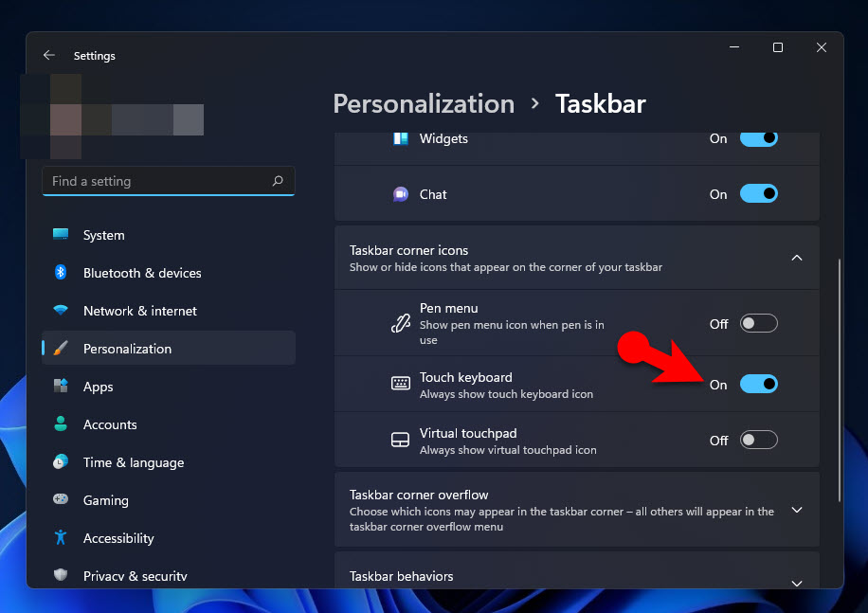Image resolution: width=868 pixels, height=613 pixels.
Task: Open Accounts settings
Action: (169, 424)
